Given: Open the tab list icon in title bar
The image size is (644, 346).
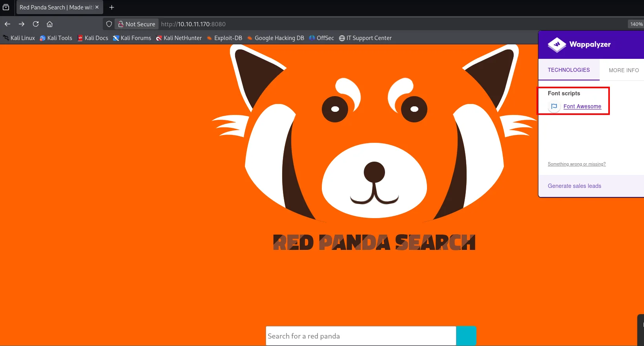Looking at the screenshot, I should point(6,7).
